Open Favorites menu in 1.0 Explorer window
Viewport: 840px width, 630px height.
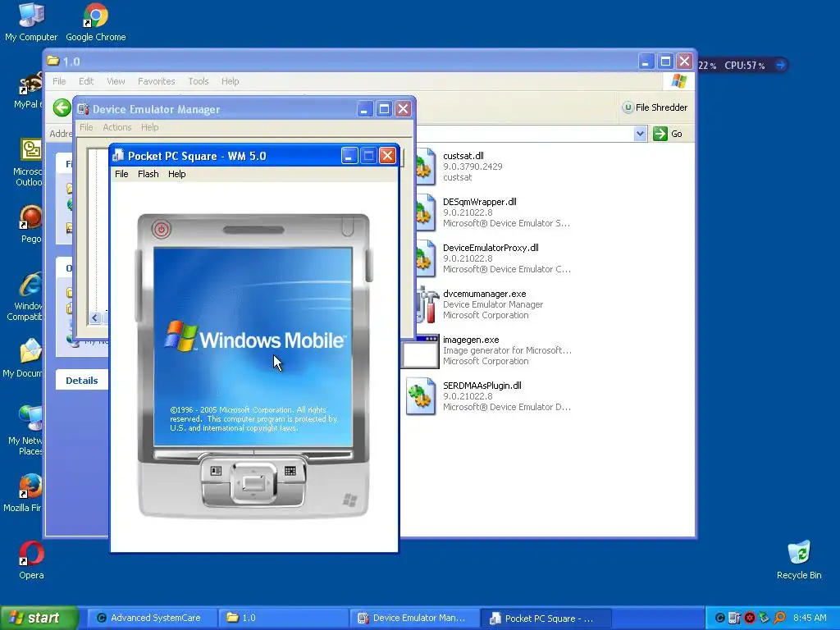click(157, 81)
